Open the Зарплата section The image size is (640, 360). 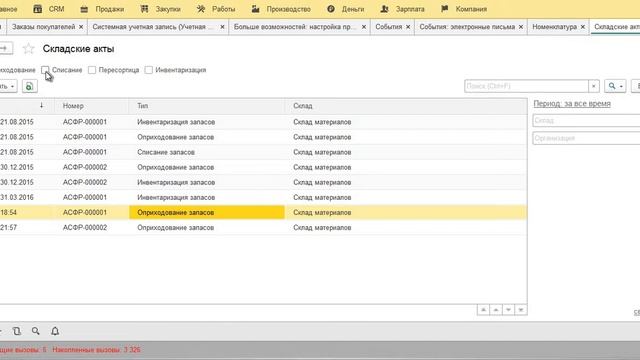(402, 9)
